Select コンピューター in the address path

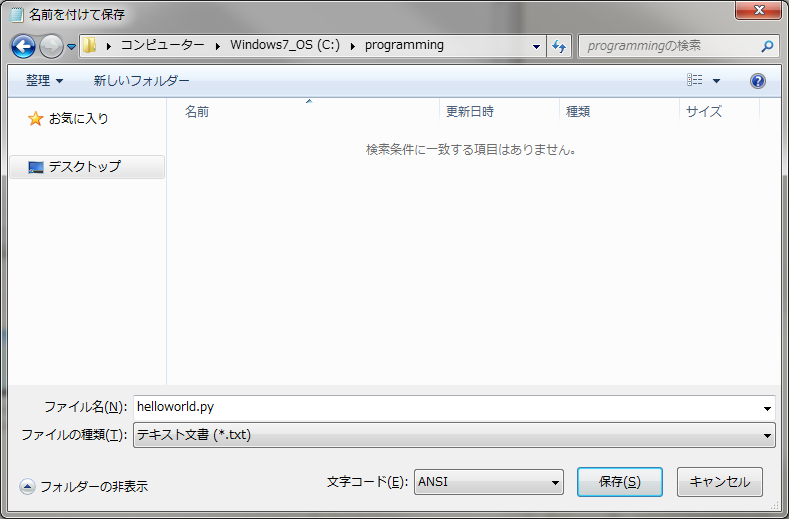162,45
